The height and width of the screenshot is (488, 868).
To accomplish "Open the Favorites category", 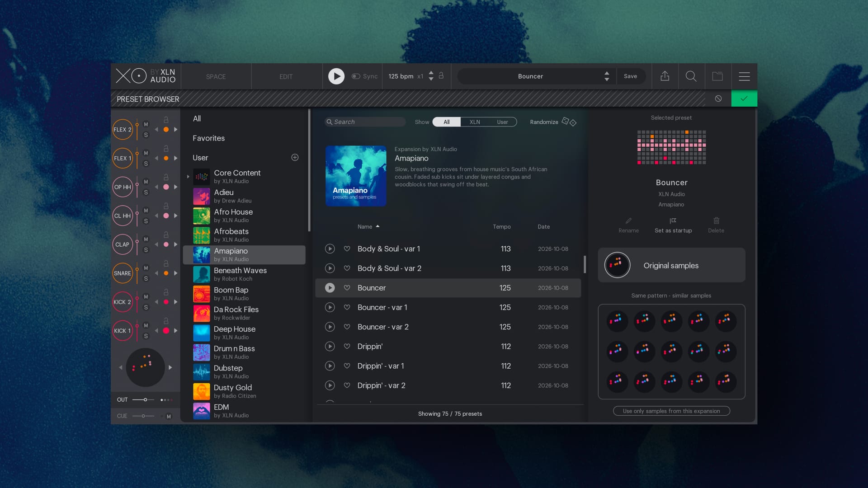I will pyautogui.click(x=208, y=138).
